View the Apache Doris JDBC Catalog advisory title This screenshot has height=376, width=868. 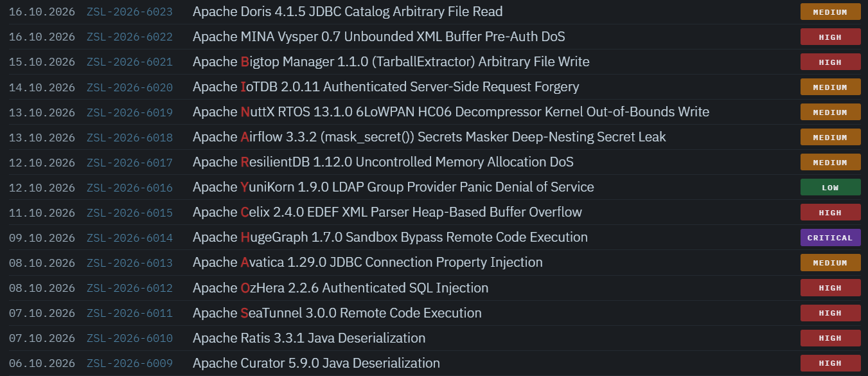point(348,12)
